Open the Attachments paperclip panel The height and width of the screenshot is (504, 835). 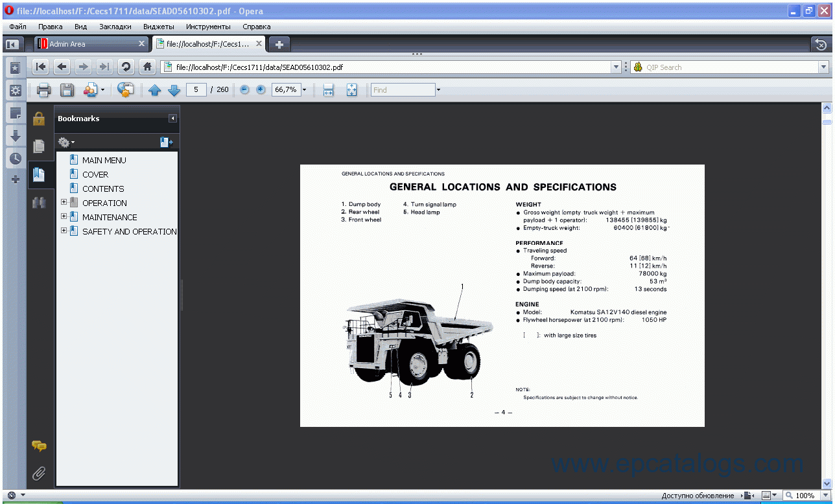[39, 474]
